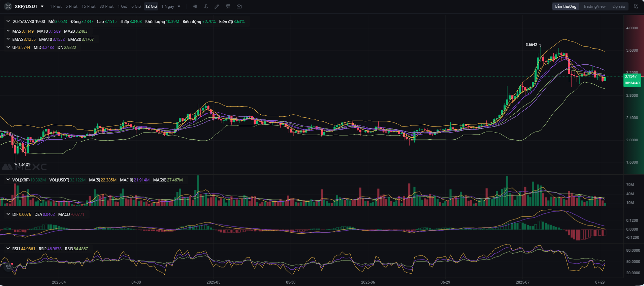Click the Mở open price 3.0523
The height and width of the screenshot is (286, 644).
pyautogui.click(x=61, y=22)
